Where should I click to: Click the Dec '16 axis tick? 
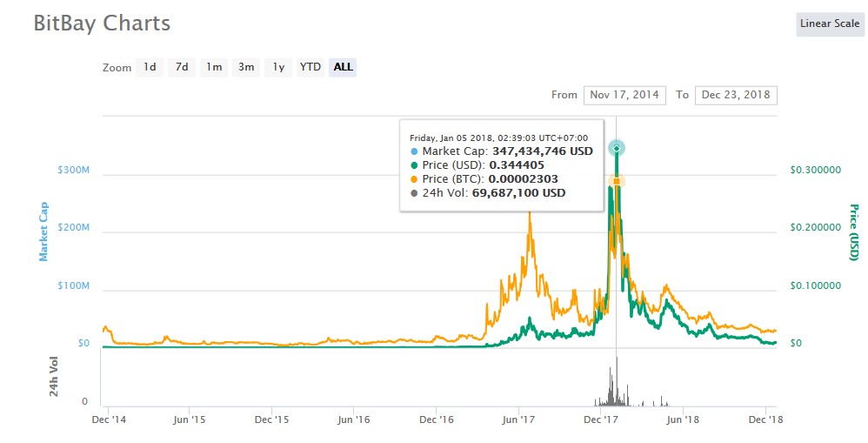(437, 420)
